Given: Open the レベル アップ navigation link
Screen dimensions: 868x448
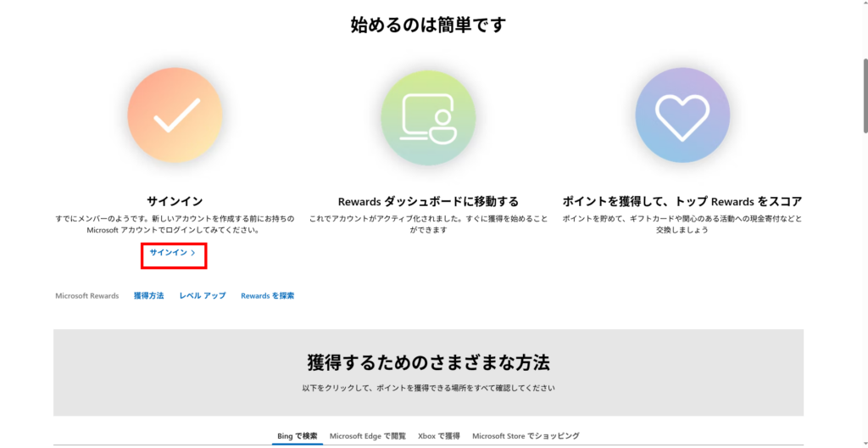Looking at the screenshot, I should (203, 296).
